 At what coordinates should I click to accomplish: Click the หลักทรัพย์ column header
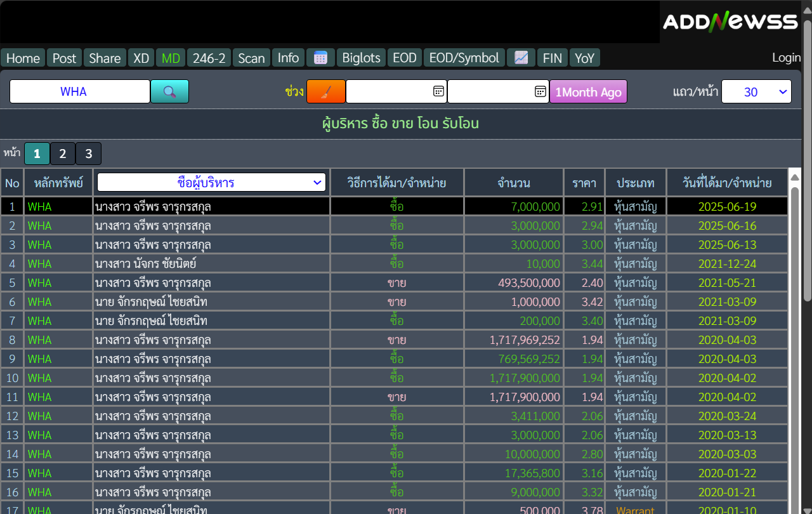pos(59,183)
